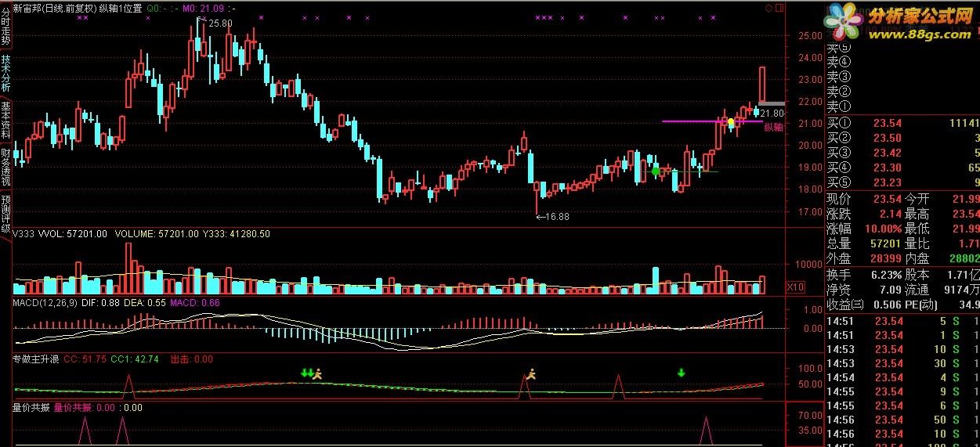The width and height of the screenshot is (980, 447).
Task: Click the diamond icon at chart top-right
Action: [768, 8]
